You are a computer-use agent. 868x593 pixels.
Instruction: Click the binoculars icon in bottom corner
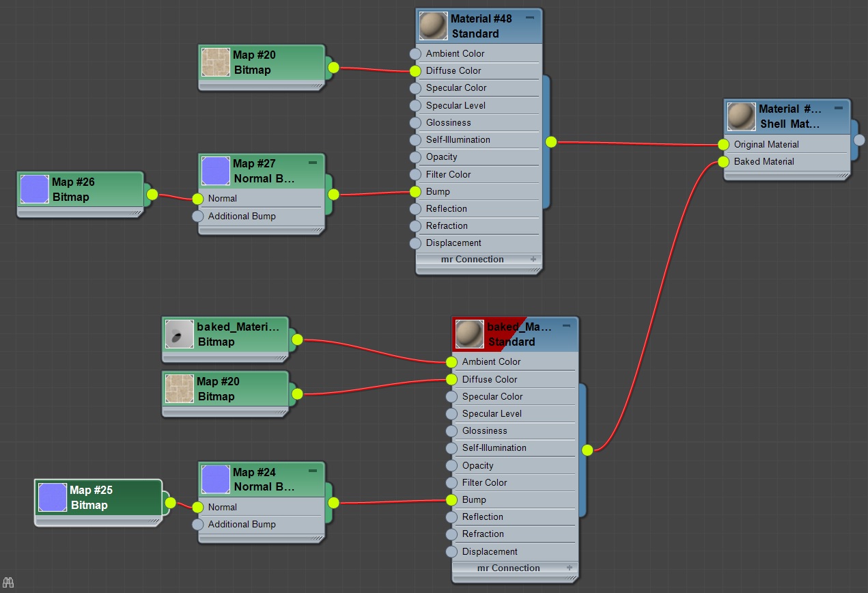8,583
